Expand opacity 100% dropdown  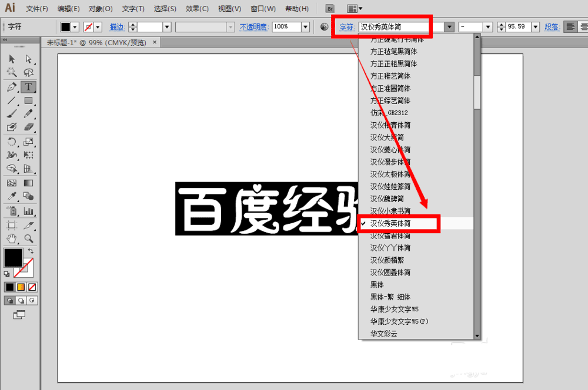[306, 27]
